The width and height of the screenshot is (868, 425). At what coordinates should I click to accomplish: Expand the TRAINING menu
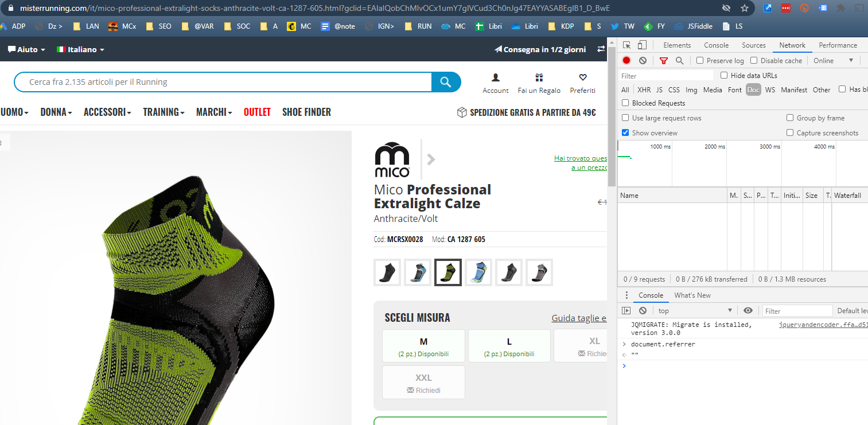[x=164, y=112]
